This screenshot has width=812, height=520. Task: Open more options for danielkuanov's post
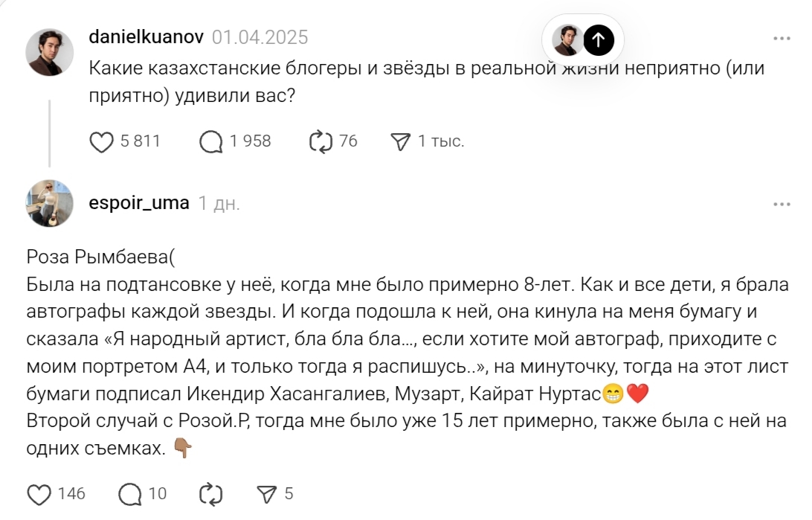tap(782, 38)
